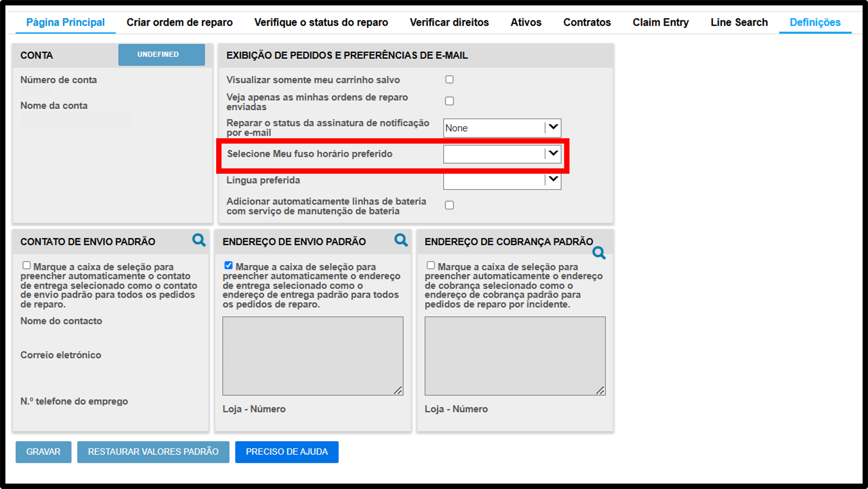Click the shipping address text area
This screenshot has width=868, height=489.
(313, 356)
